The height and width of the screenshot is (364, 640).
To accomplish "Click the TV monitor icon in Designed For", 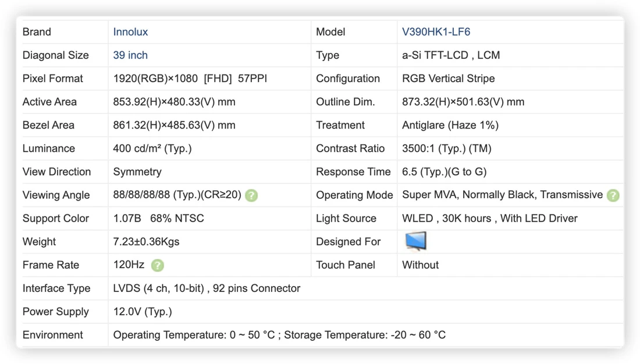I will [x=416, y=241].
